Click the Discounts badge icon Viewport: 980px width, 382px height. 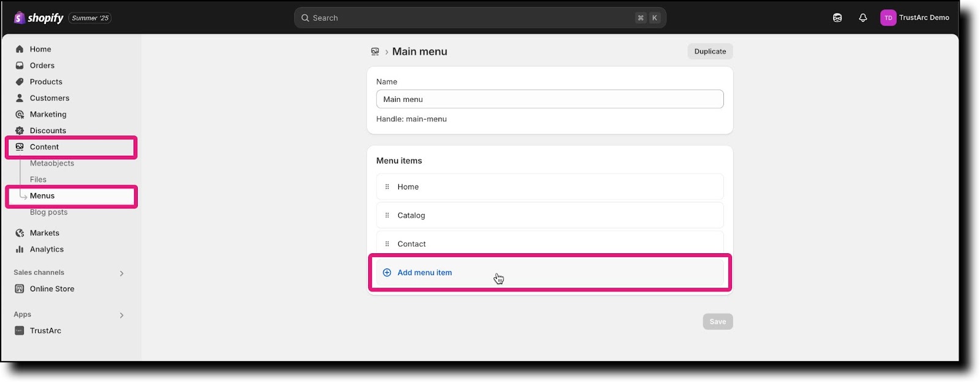(x=20, y=131)
